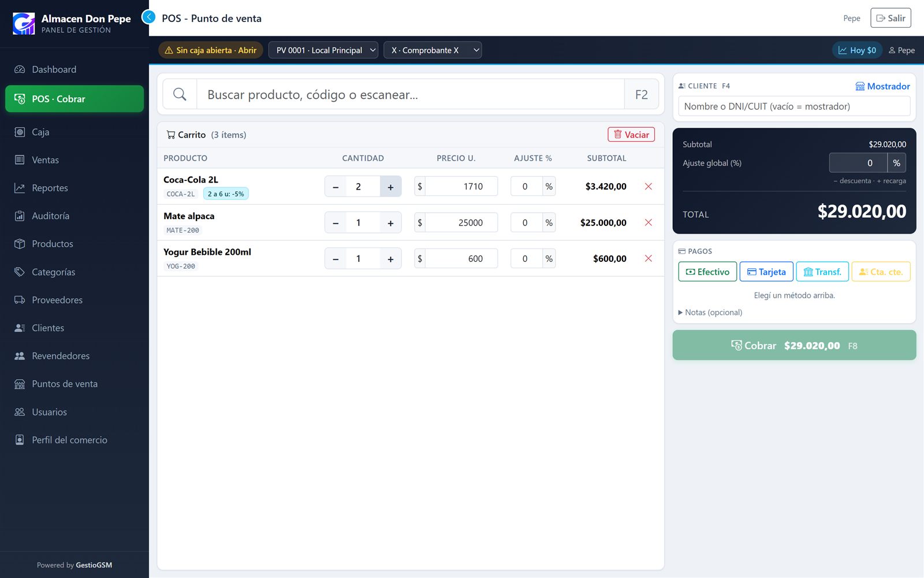Edit the Ajuste global percent field
The width and height of the screenshot is (924, 578).
pyautogui.click(x=858, y=163)
